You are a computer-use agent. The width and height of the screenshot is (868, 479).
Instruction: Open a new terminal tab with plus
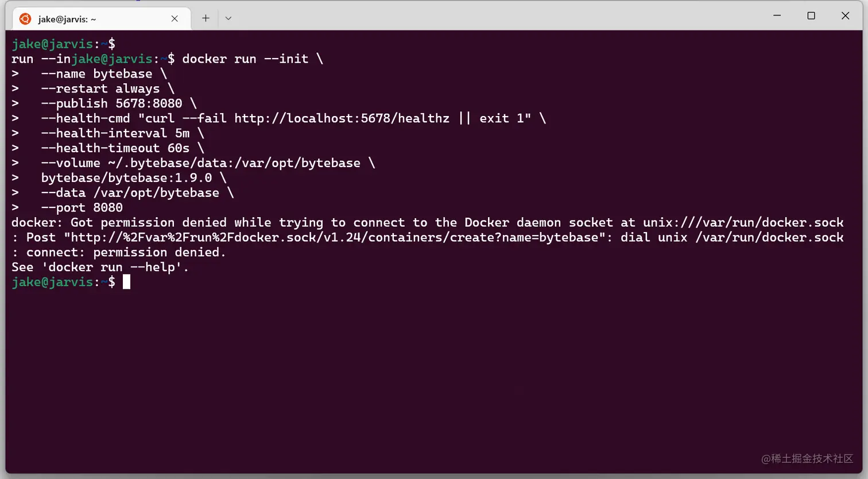(206, 18)
